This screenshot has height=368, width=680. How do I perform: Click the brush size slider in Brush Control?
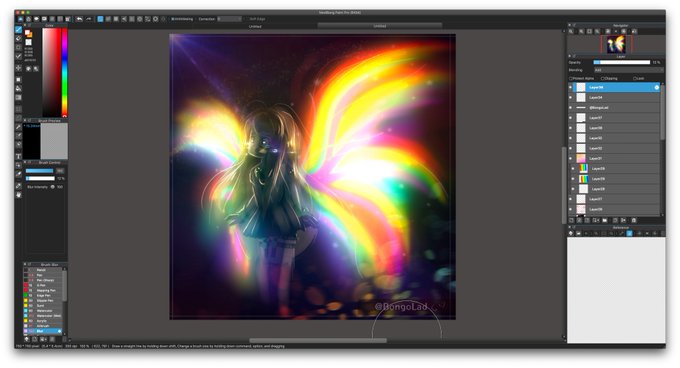39,171
